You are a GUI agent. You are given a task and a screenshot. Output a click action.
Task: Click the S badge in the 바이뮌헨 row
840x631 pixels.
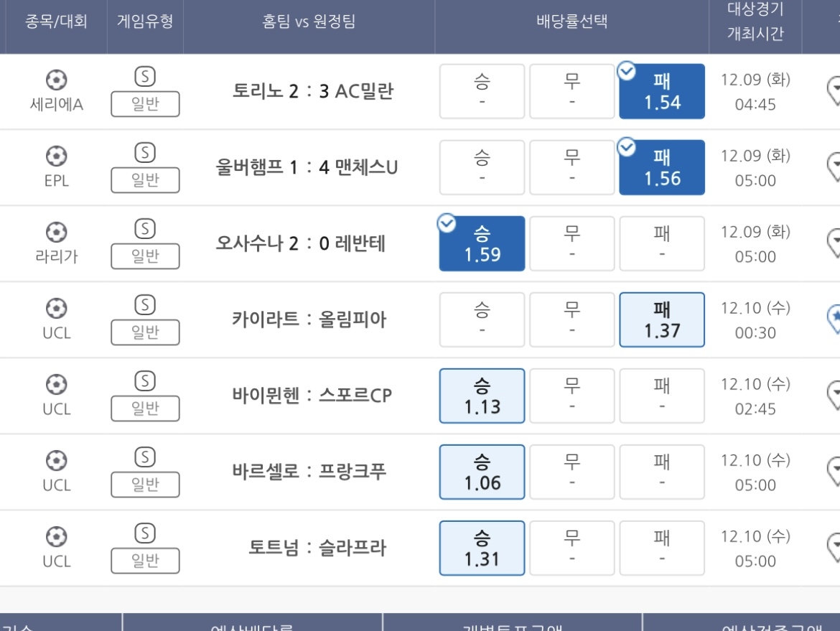click(x=145, y=381)
